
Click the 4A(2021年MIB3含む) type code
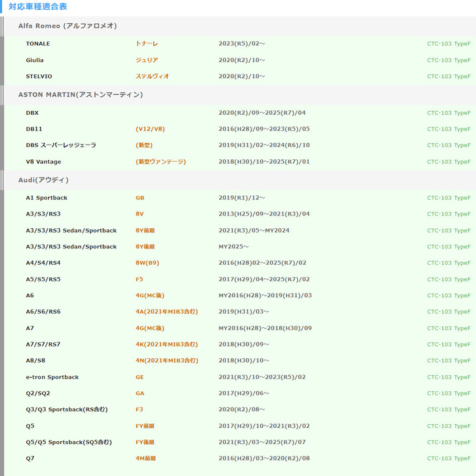167,312
